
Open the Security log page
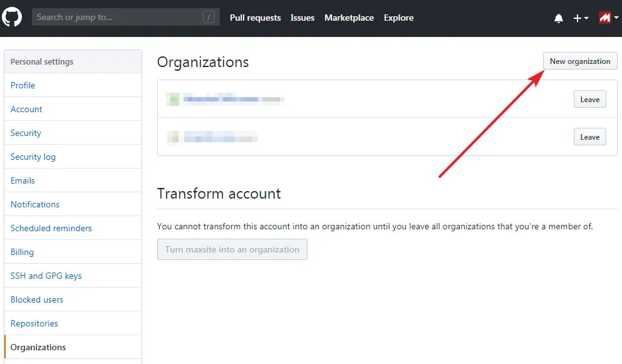click(x=33, y=157)
